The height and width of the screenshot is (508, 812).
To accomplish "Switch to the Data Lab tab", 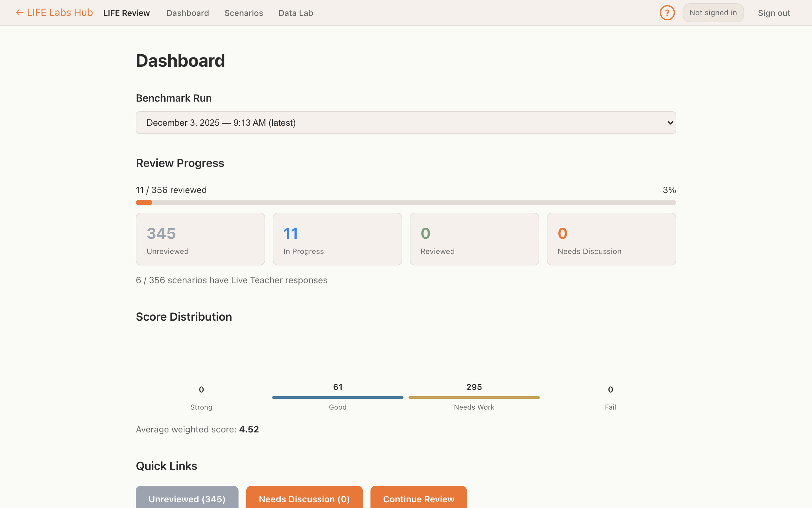I will tap(296, 13).
